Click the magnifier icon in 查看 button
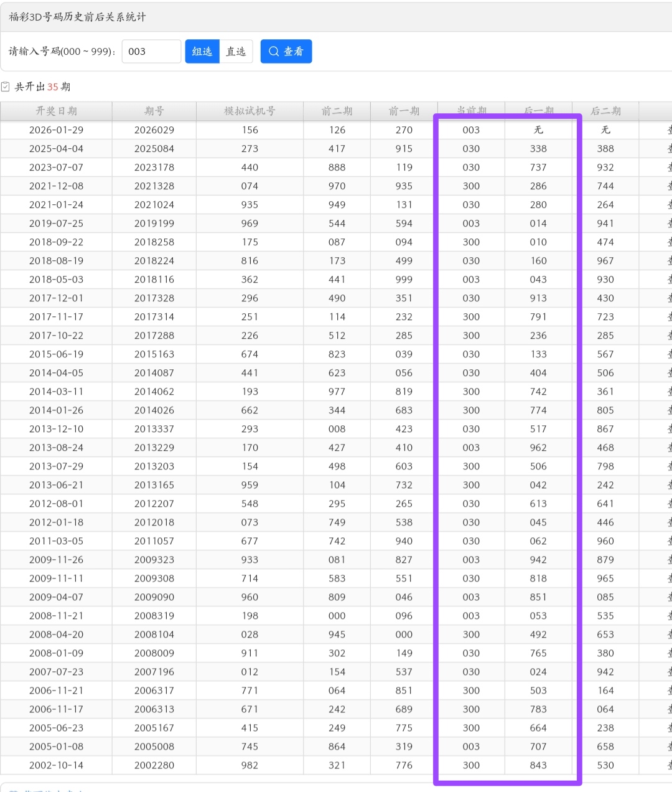The width and height of the screenshot is (672, 792). coord(273,52)
